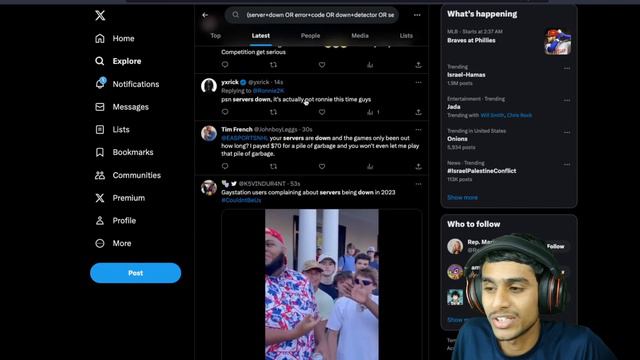Open the #IsraelPalestineConflict trend
Screen dimensions: 640x360
(482, 171)
